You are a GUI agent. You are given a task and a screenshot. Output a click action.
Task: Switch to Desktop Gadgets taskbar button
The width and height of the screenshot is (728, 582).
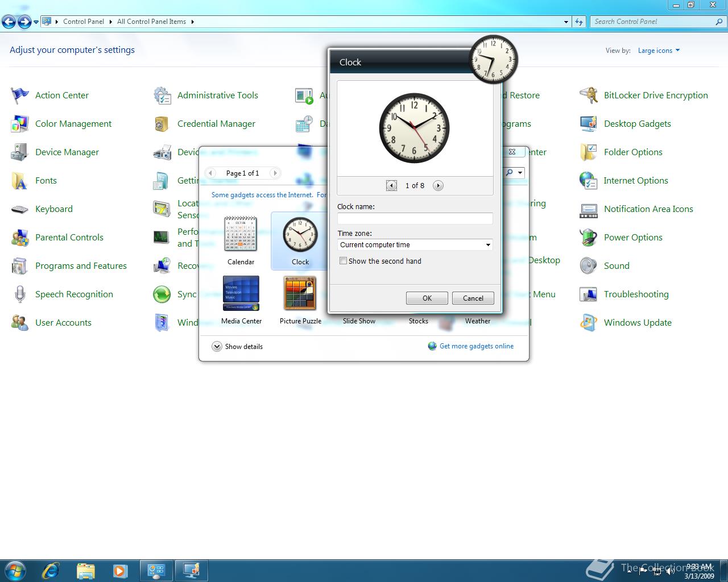click(192, 571)
